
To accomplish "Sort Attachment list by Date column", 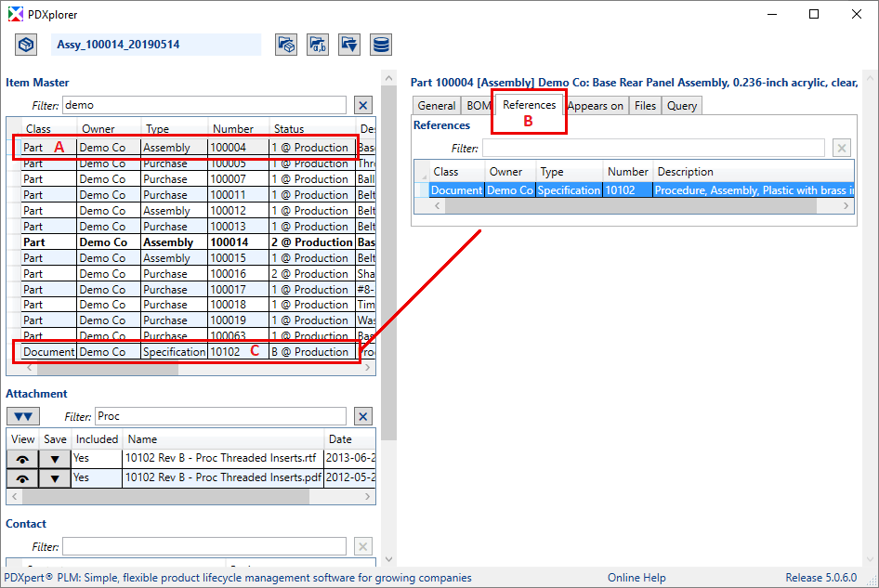I will tap(349, 439).
